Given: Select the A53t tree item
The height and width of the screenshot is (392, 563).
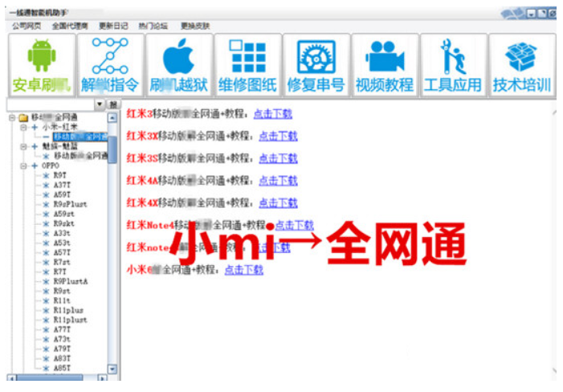Looking at the screenshot, I should tap(62, 243).
